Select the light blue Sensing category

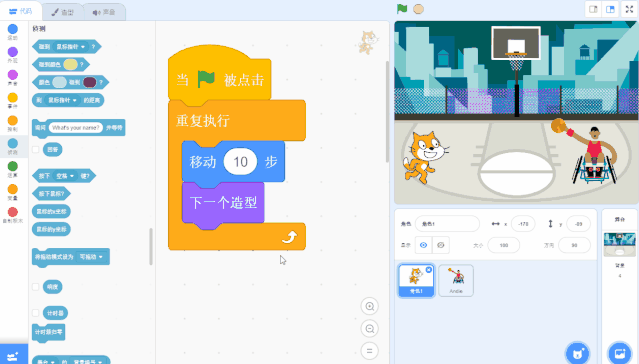pyautogui.click(x=13, y=146)
